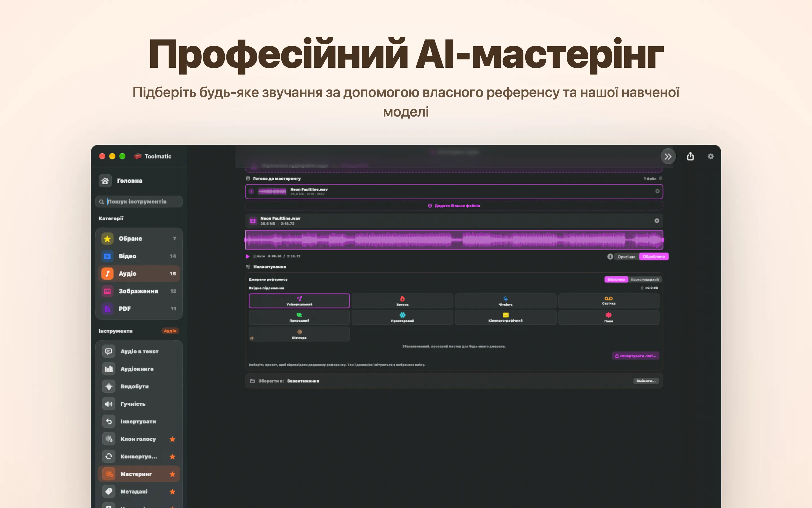Click Змінити... to change save folder
The height and width of the screenshot is (508, 812).
pos(646,381)
